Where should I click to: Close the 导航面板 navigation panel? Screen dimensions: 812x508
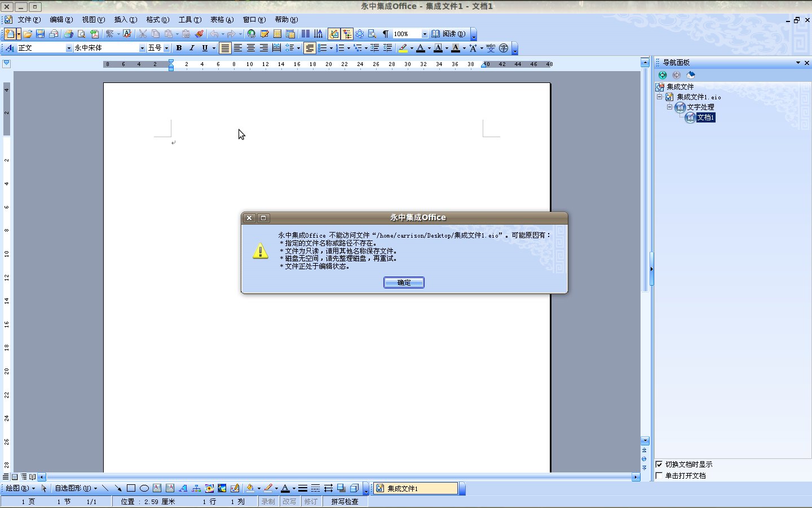click(806, 63)
